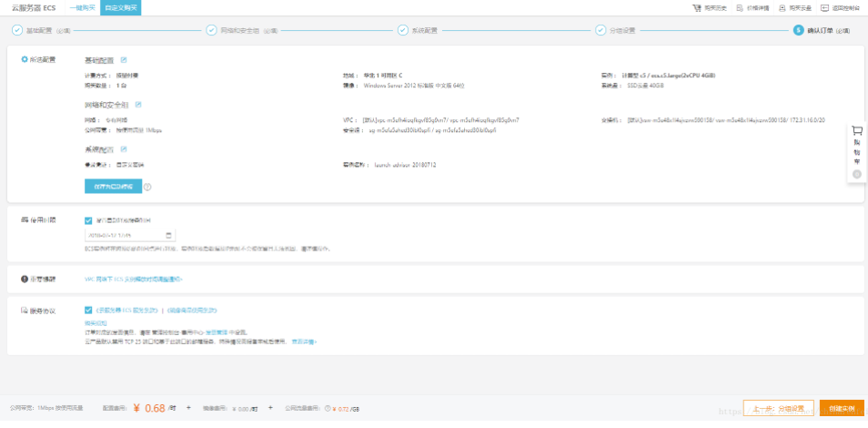This screenshot has width=868, height=428.
Task: Open the 镜像商品使用条款 link
Action: tap(193, 311)
